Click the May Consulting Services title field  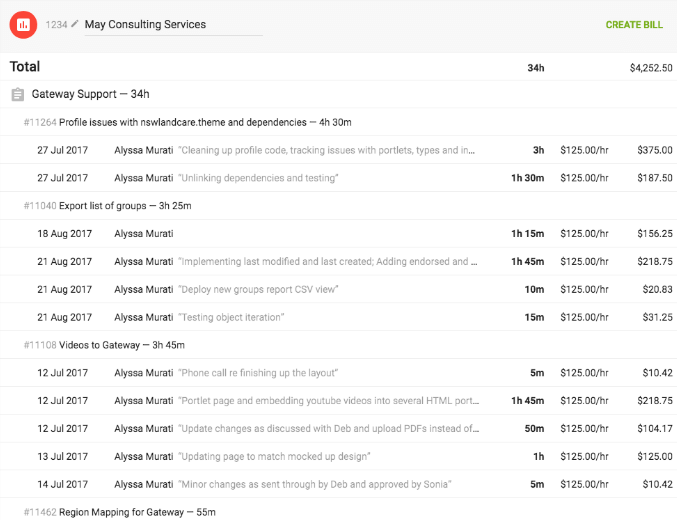[x=173, y=25]
